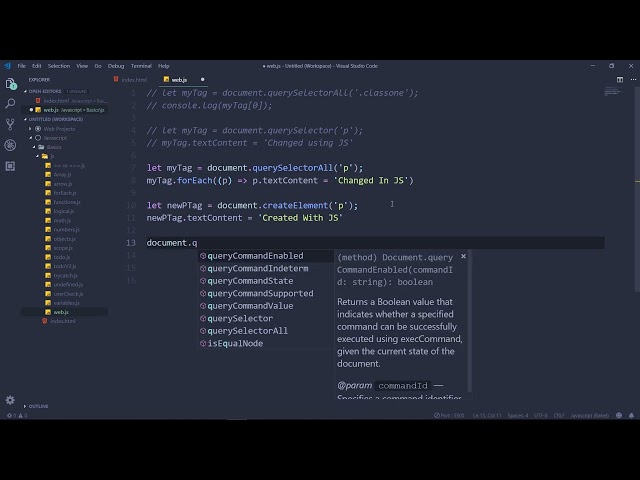
Task: Open variables.js in file tree
Action: tap(65, 303)
